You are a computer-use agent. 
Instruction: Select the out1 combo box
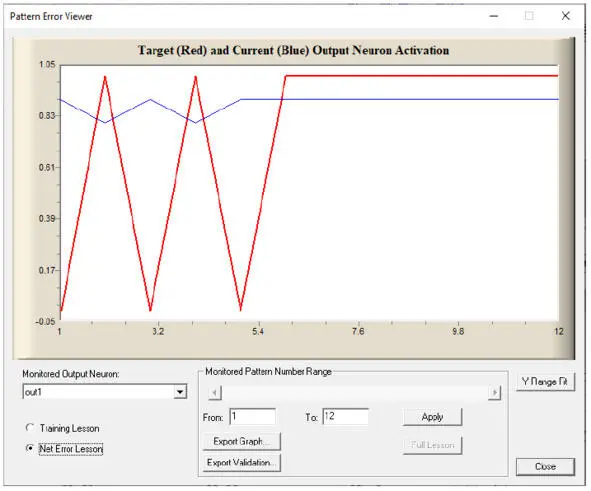pyautogui.click(x=104, y=392)
